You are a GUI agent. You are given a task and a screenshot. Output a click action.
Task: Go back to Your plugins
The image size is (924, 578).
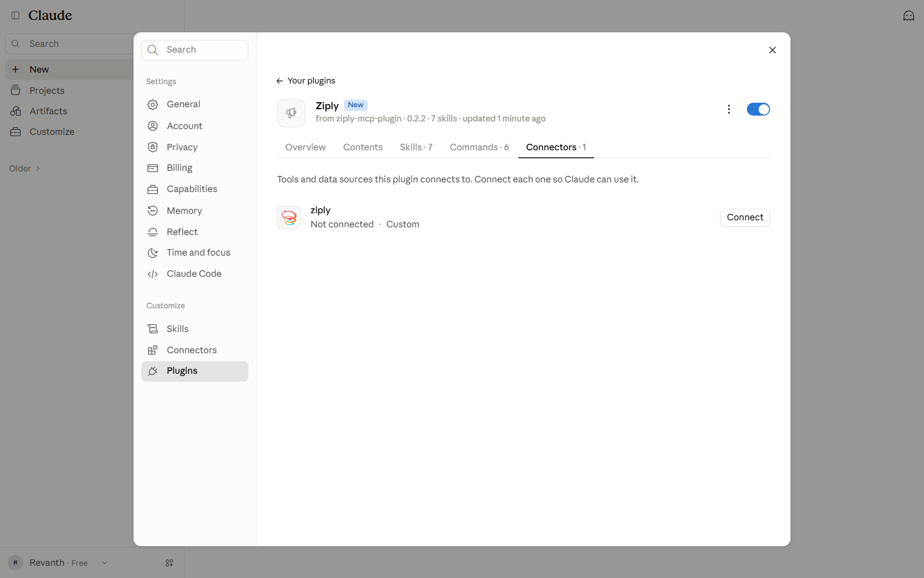click(x=306, y=81)
